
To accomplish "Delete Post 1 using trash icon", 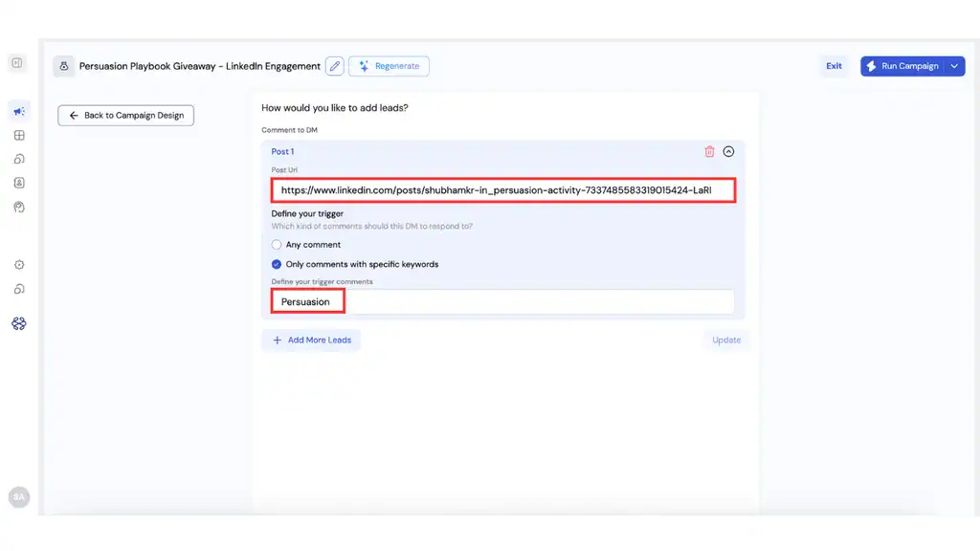I will (x=709, y=151).
